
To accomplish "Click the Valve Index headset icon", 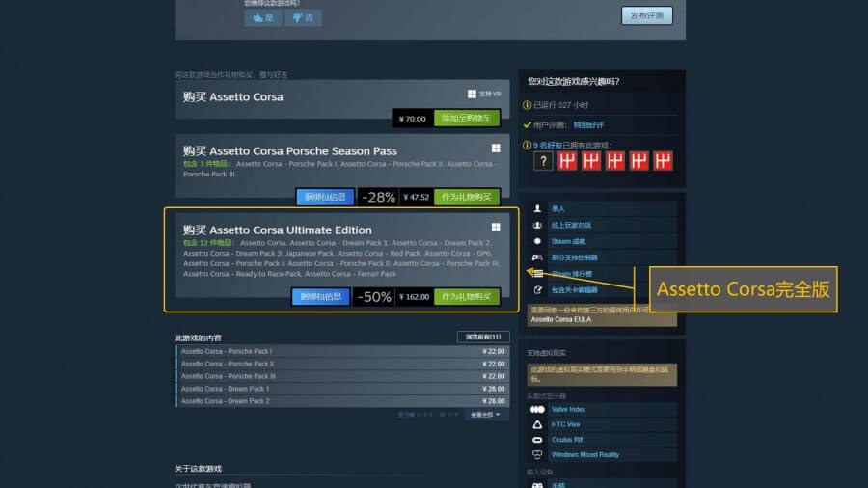I will pos(537,410).
